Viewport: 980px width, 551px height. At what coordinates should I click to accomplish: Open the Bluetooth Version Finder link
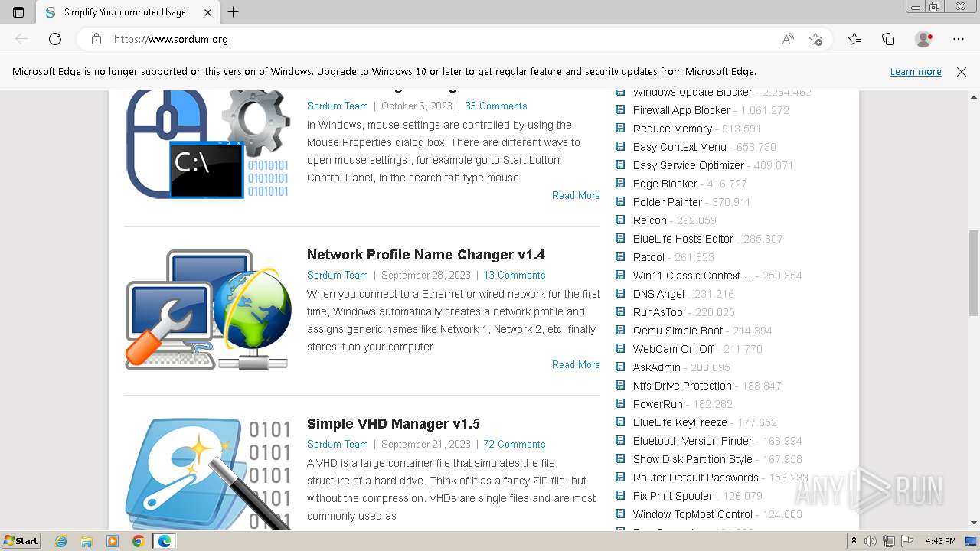pyautogui.click(x=693, y=441)
